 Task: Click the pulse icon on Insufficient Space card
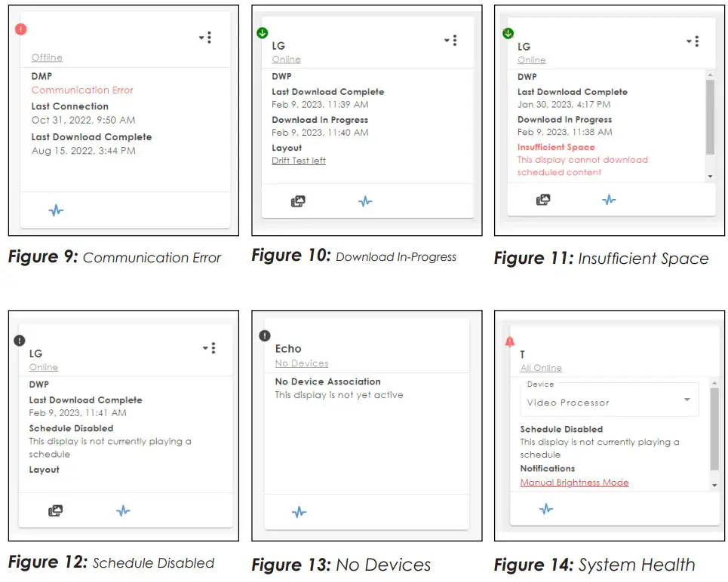click(x=609, y=200)
